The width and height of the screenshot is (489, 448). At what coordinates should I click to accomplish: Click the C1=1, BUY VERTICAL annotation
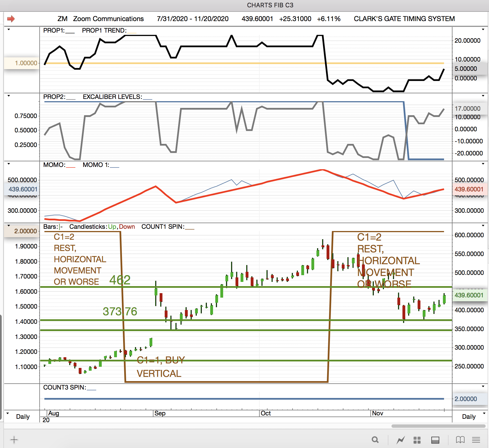click(x=160, y=367)
